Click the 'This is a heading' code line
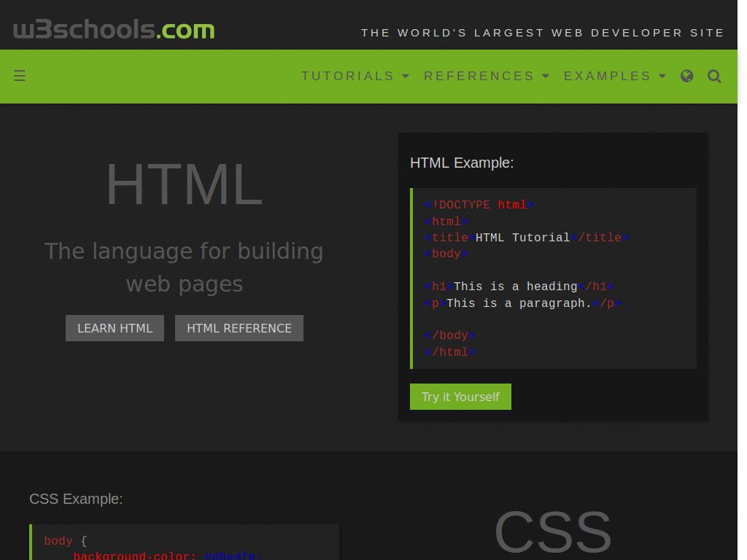 (519, 287)
